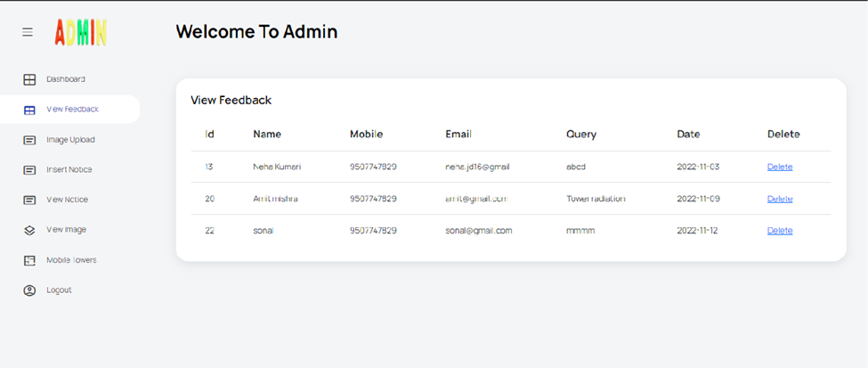868x368 pixels.
Task: Click the View Image layers icon
Action: [29, 230]
